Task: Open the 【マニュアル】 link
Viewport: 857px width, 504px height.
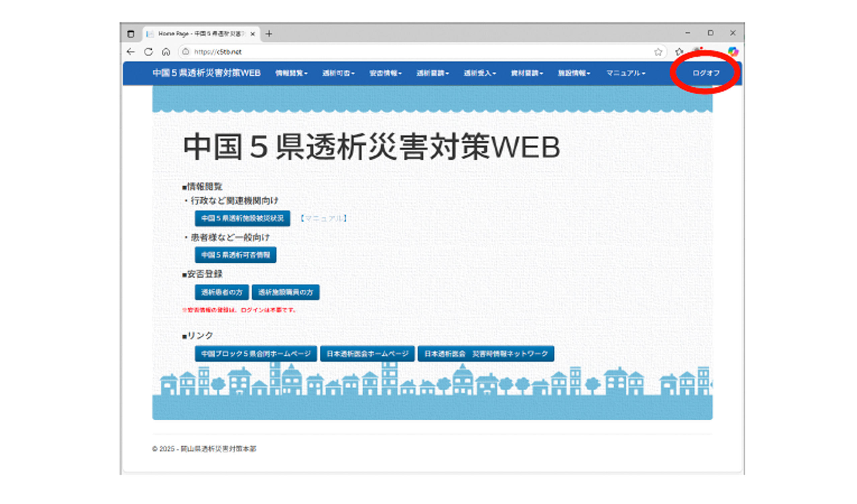Action: point(323,218)
